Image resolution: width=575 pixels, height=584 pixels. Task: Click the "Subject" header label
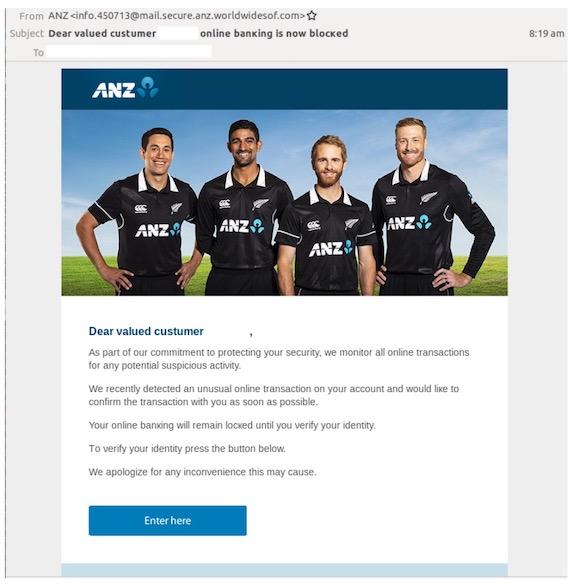click(x=27, y=34)
